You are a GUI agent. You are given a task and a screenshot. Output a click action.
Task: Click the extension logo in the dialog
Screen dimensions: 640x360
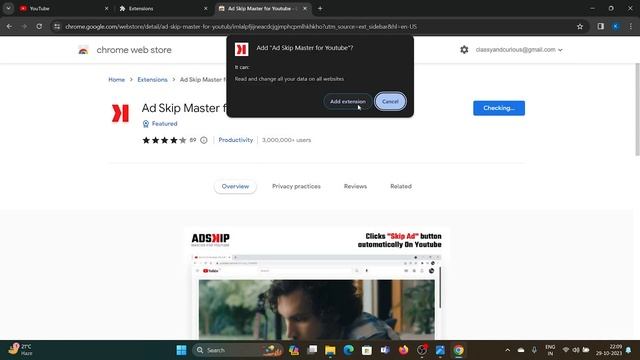tap(242, 49)
